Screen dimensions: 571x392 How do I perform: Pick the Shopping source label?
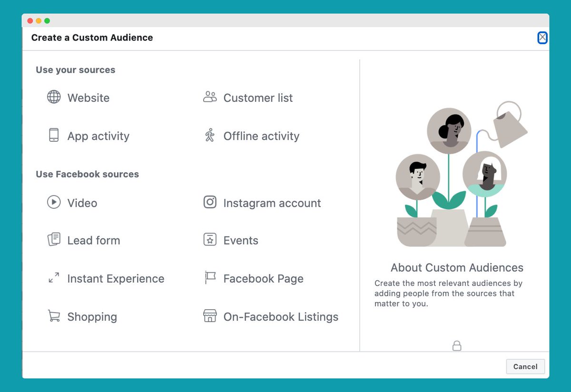point(92,317)
